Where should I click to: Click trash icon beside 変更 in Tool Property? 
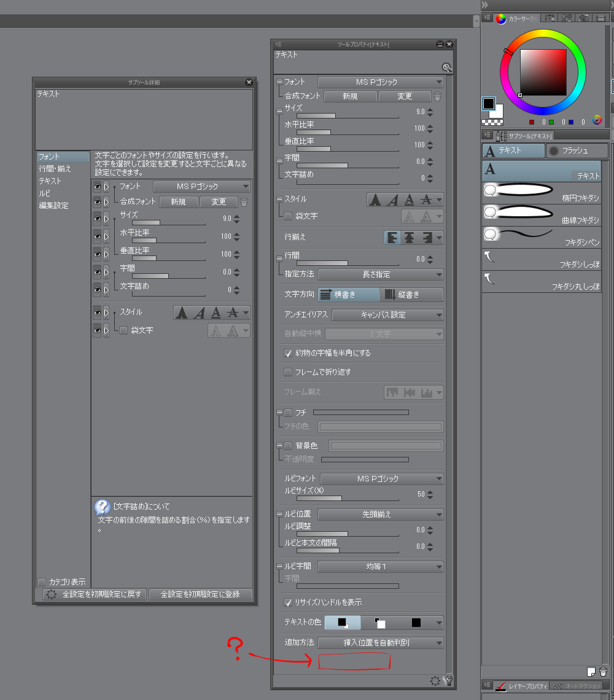coord(437,96)
